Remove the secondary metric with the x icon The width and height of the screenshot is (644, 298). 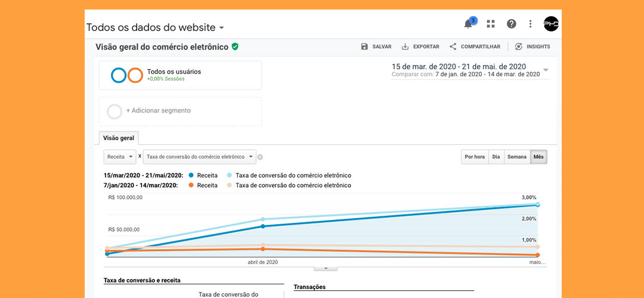[x=260, y=157]
